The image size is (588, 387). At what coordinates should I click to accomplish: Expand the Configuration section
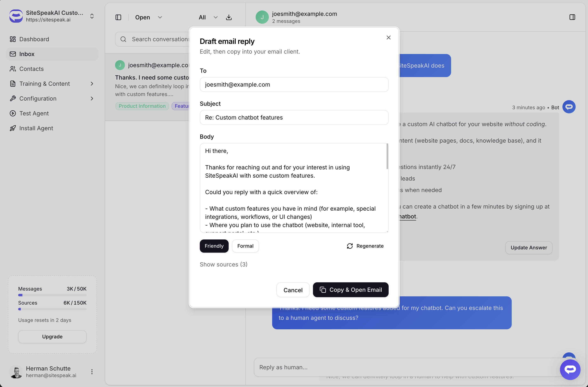point(52,98)
